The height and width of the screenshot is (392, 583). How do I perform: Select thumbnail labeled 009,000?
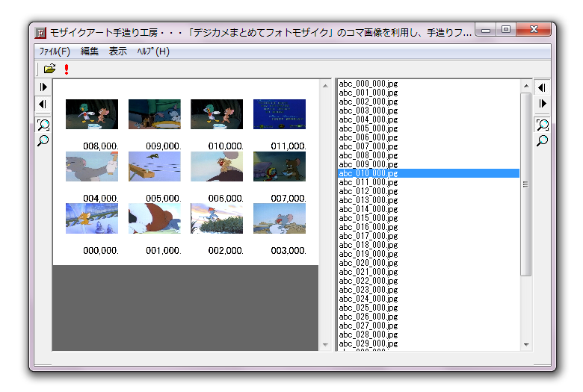(155, 114)
